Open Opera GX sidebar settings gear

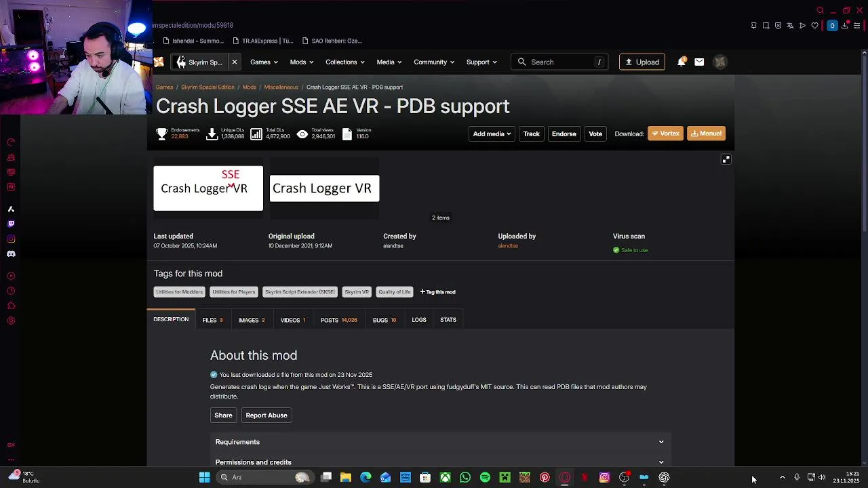[11, 321]
